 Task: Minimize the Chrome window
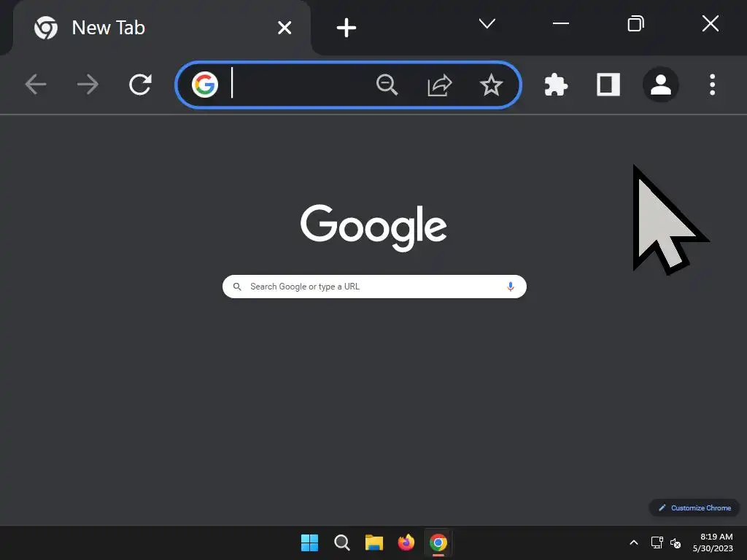[561, 23]
